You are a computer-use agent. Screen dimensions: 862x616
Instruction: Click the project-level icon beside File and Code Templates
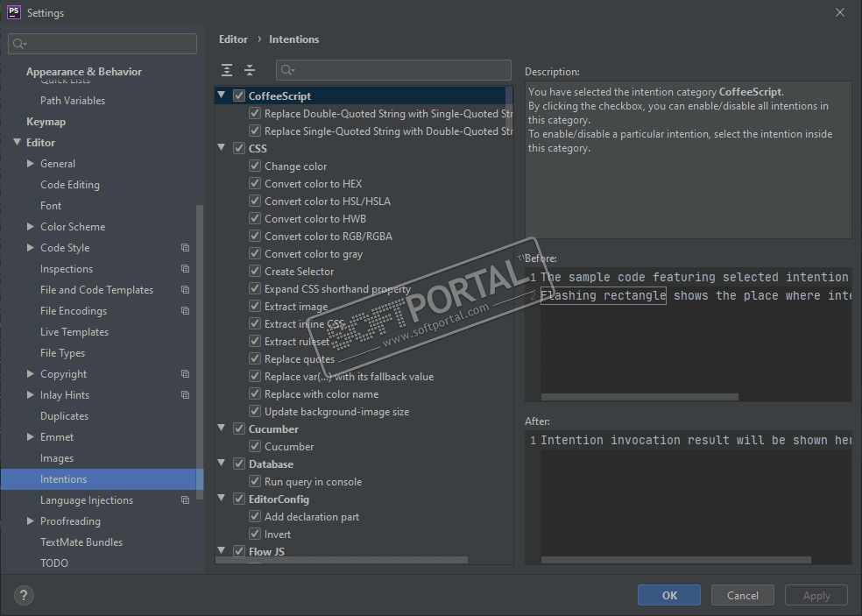pos(185,290)
